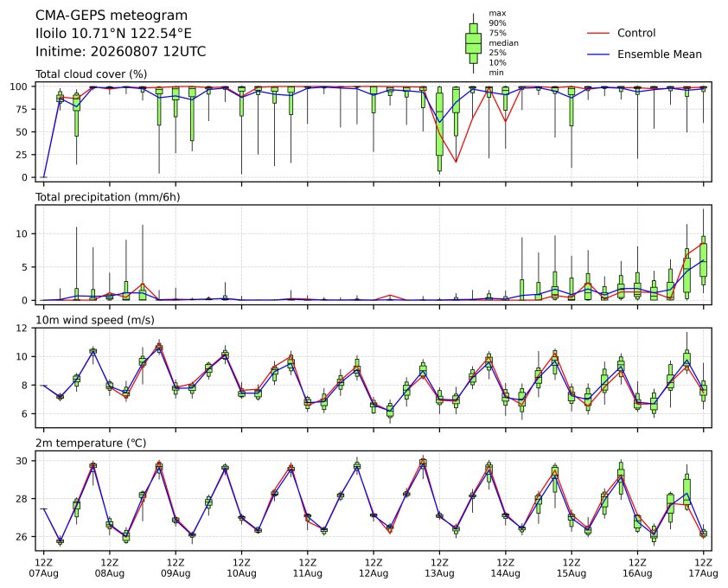The width and height of the screenshot is (728, 588).
Task: Click the '12Z 17Aug' x-axis label
Action: point(703,568)
